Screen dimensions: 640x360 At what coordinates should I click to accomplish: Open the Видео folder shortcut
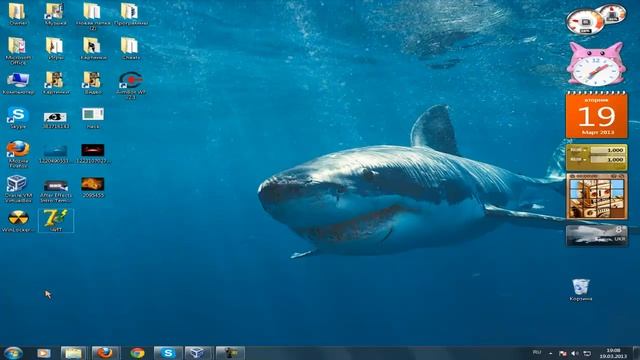click(x=93, y=82)
